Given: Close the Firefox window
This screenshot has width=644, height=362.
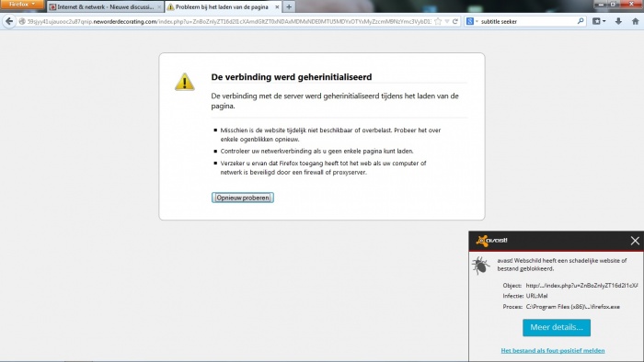Looking at the screenshot, I should pyautogui.click(x=631, y=4).
